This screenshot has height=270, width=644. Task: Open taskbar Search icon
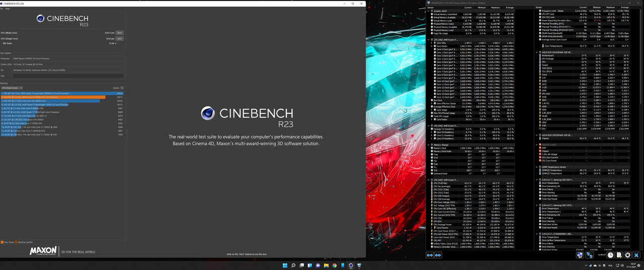(x=293, y=265)
